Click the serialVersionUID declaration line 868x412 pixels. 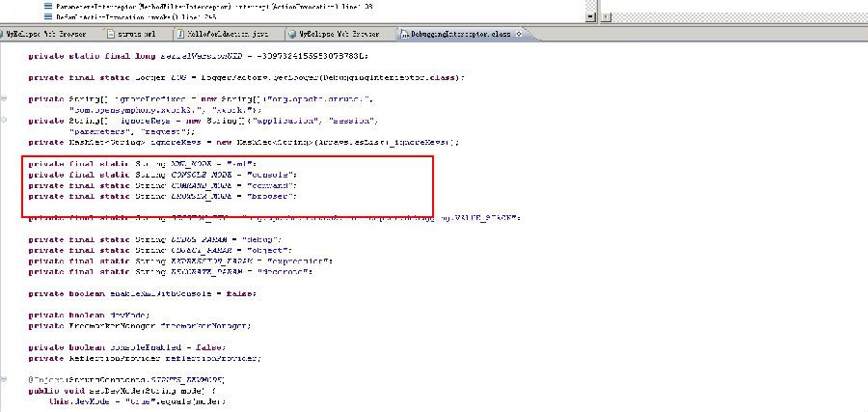pyautogui.click(x=198, y=56)
